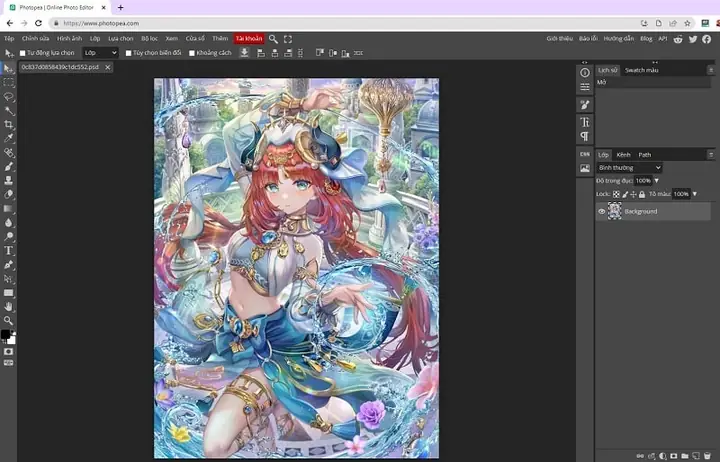Switch to the Kênh tab
This screenshot has width=720, height=462.
coord(623,155)
